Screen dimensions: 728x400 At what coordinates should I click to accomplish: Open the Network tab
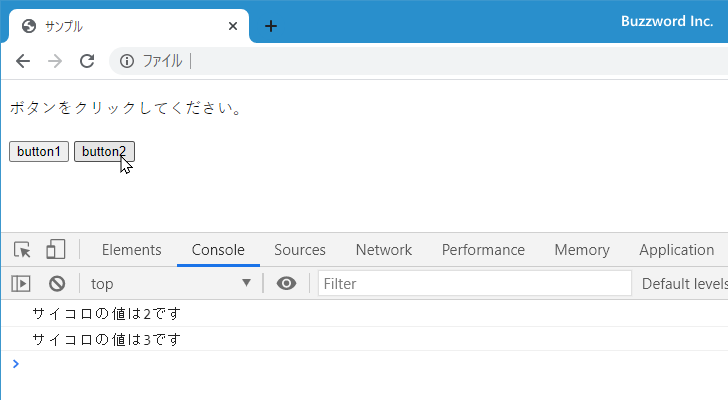(x=383, y=250)
